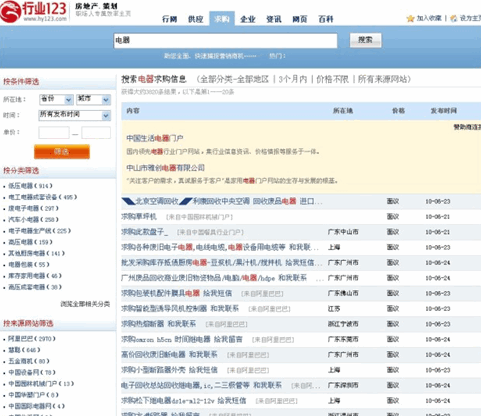Click 浏览全部相关分类 link
The width and height of the screenshot is (481, 416).
(85, 304)
